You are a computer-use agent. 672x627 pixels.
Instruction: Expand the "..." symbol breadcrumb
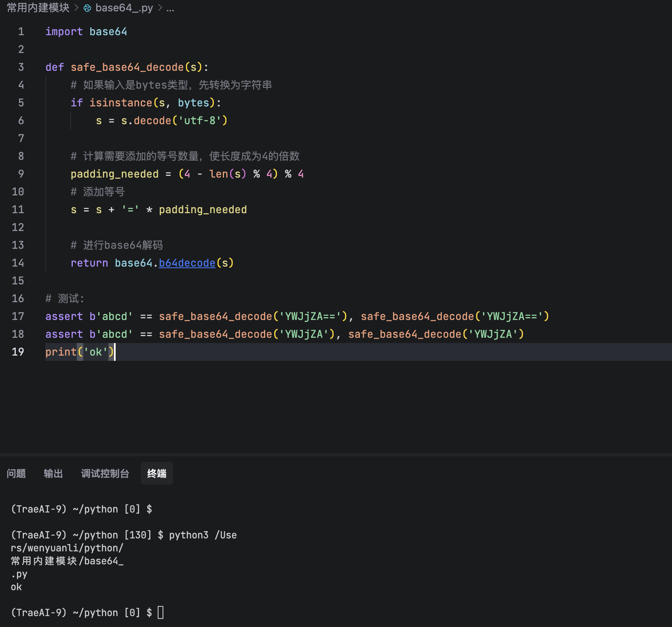171,8
